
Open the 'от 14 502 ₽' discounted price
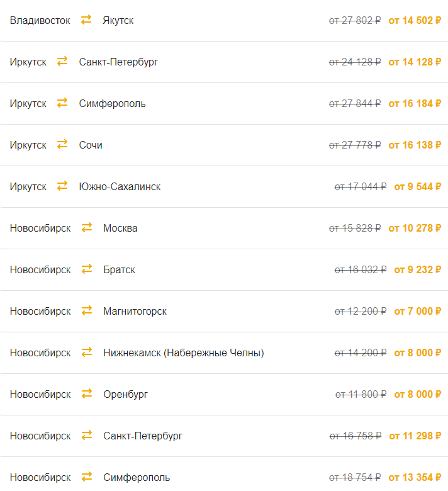coord(415,20)
